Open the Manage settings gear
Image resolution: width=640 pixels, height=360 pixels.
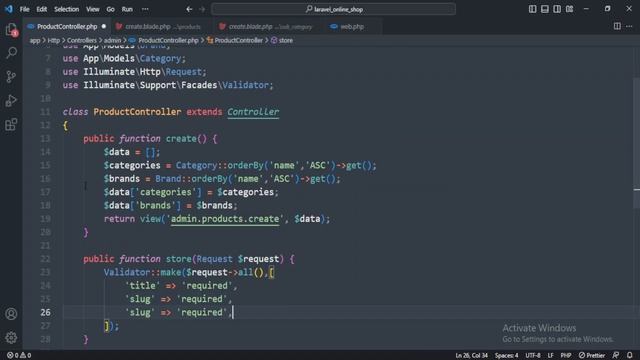pyautogui.click(x=11, y=337)
